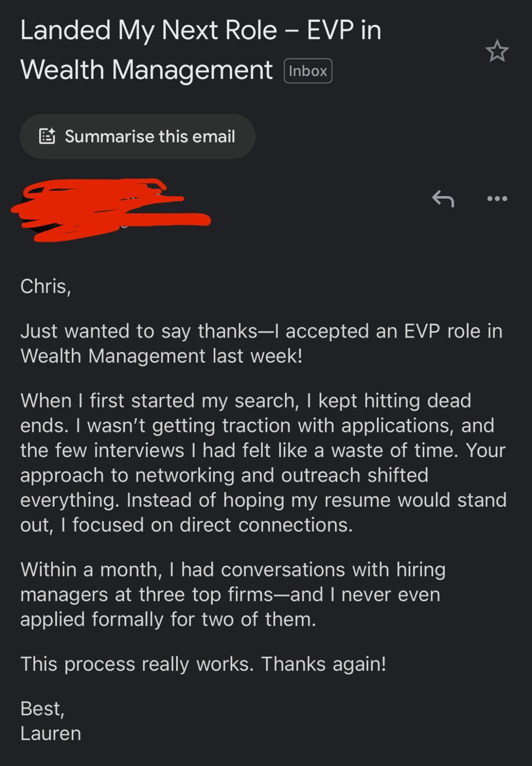
Task: Click the reply arrow icon
Action: coord(443,198)
